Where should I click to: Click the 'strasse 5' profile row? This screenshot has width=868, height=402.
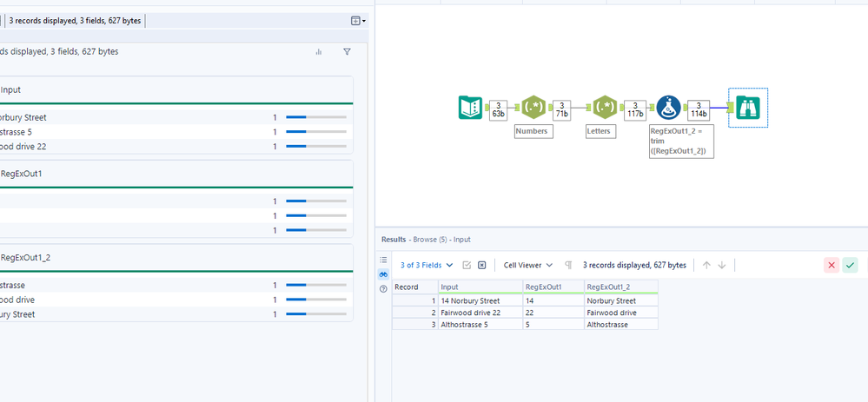(x=176, y=132)
